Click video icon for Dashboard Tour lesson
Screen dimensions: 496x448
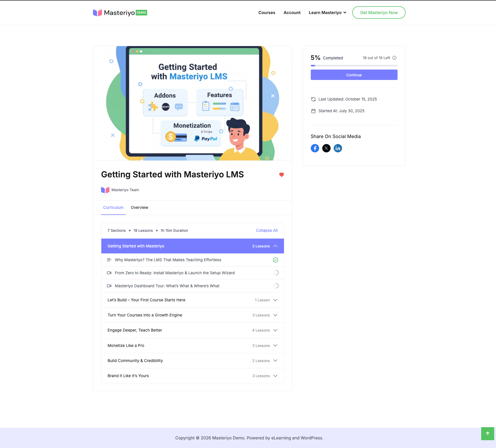[x=109, y=286]
